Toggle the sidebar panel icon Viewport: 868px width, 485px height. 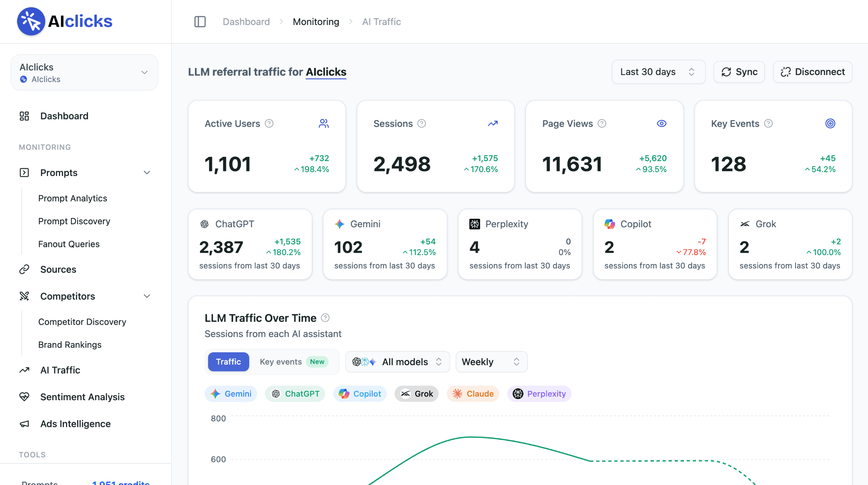(200, 22)
